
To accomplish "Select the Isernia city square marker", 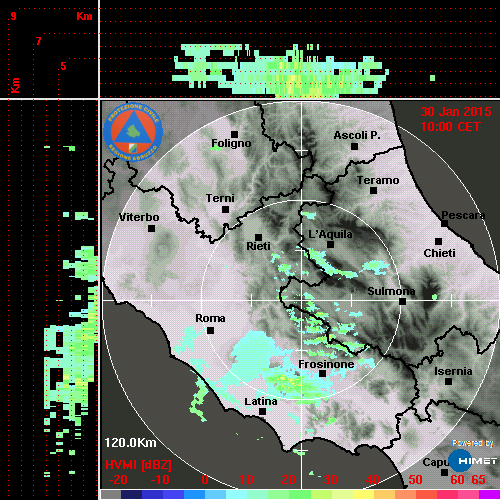I will [449, 381].
